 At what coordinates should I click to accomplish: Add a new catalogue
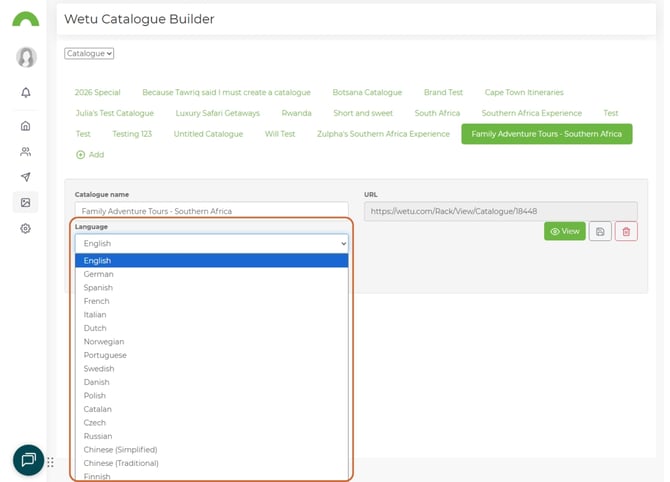coord(90,155)
